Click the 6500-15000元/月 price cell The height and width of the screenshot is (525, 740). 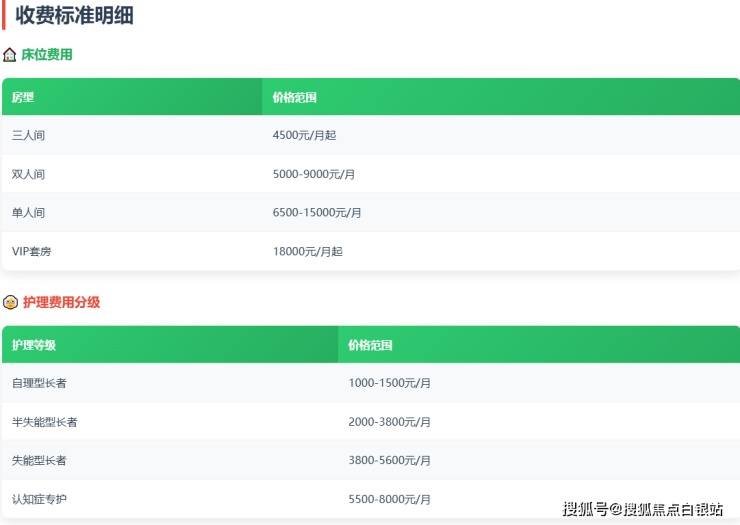(x=317, y=213)
